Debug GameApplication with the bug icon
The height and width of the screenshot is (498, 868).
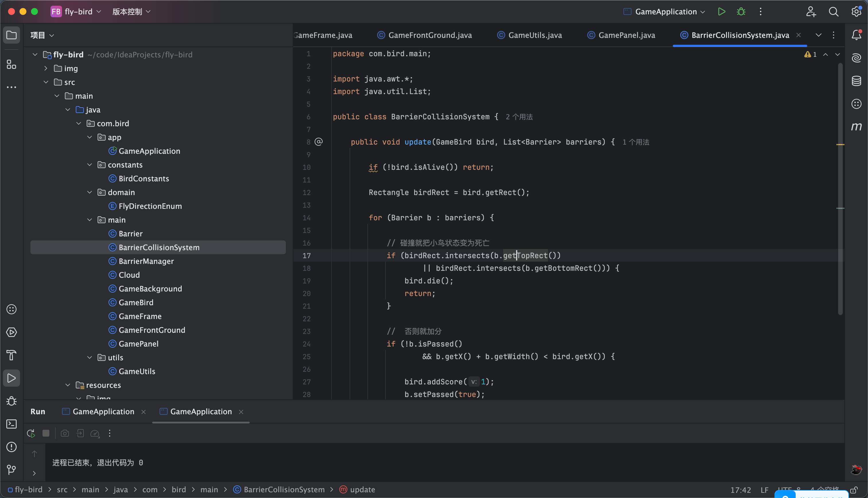point(741,12)
